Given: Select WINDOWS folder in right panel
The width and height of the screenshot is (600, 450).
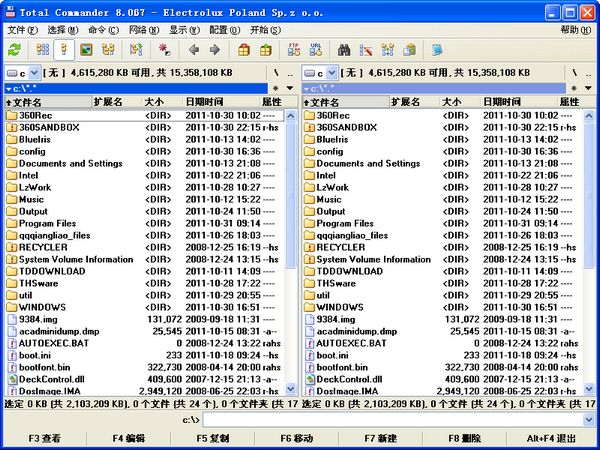Looking at the screenshot, I should pos(340,307).
